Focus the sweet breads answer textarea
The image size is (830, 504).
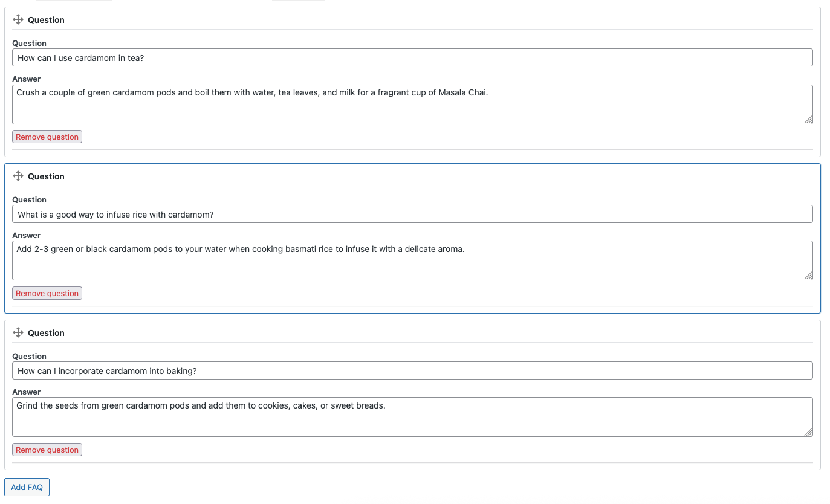point(413,416)
